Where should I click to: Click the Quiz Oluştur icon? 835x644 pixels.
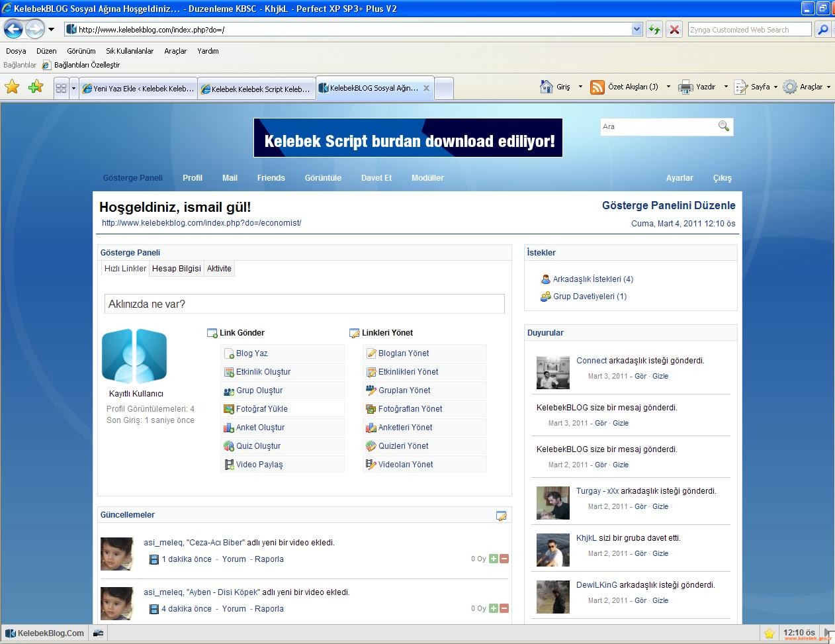tap(229, 446)
